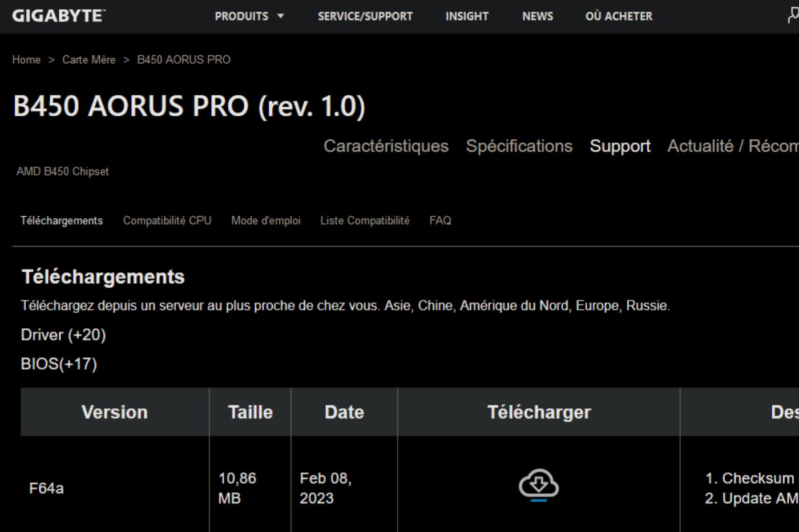Click the Téléchargements section heading
The height and width of the screenshot is (532, 799).
103,277
